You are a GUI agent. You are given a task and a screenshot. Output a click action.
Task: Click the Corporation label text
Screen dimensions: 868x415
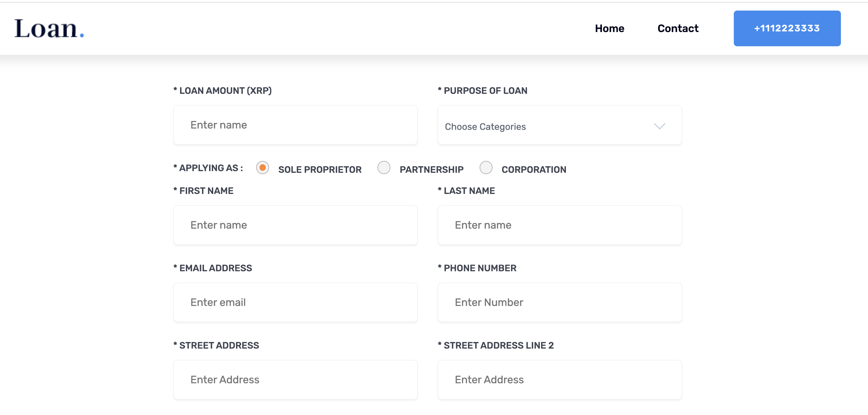[x=533, y=170]
